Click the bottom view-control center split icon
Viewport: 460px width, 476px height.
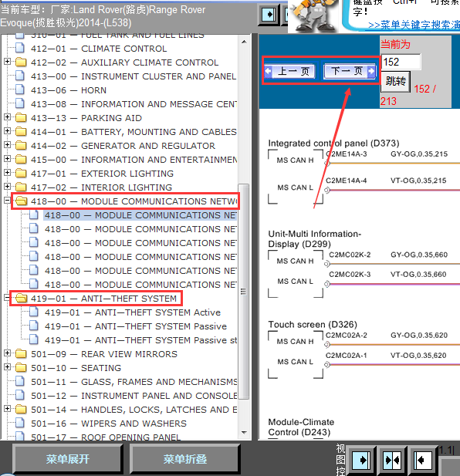click(392, 460)
